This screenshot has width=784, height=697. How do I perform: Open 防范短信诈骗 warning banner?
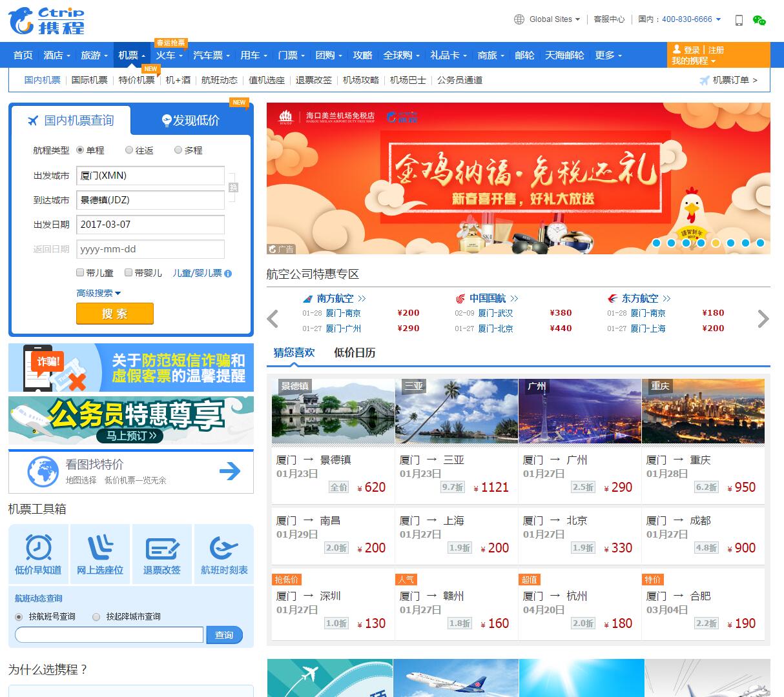131,368
